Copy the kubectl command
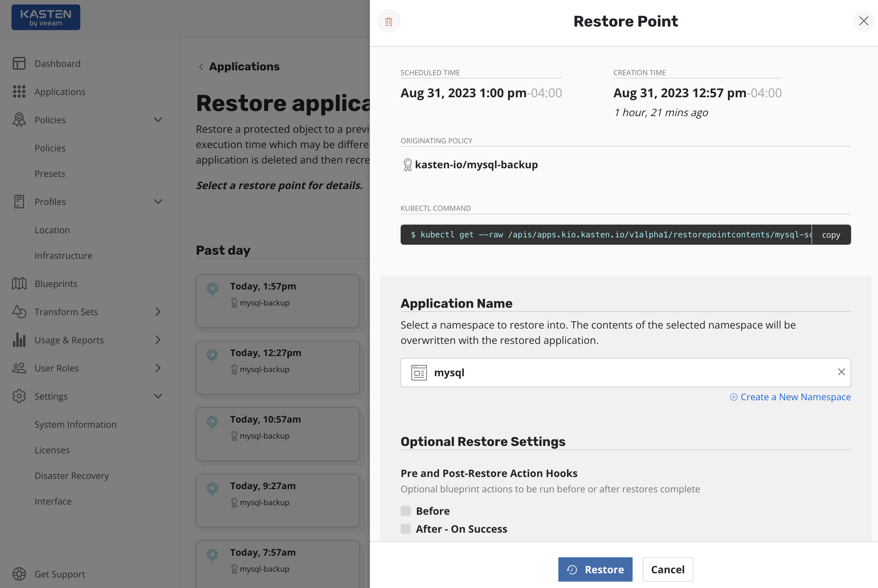This screenshot has height=588, width=878. (831, 235)
